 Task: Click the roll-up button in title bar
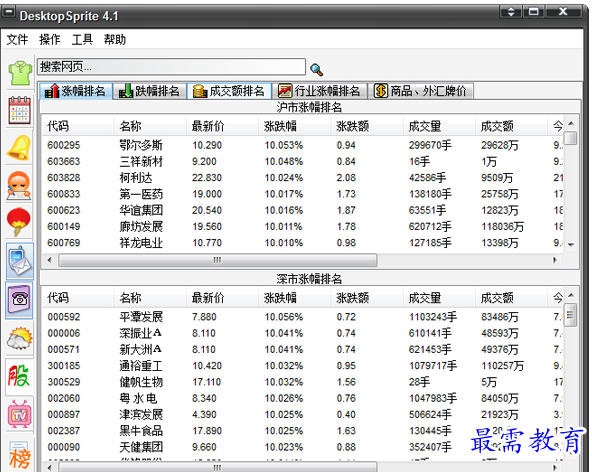[510, 12]
